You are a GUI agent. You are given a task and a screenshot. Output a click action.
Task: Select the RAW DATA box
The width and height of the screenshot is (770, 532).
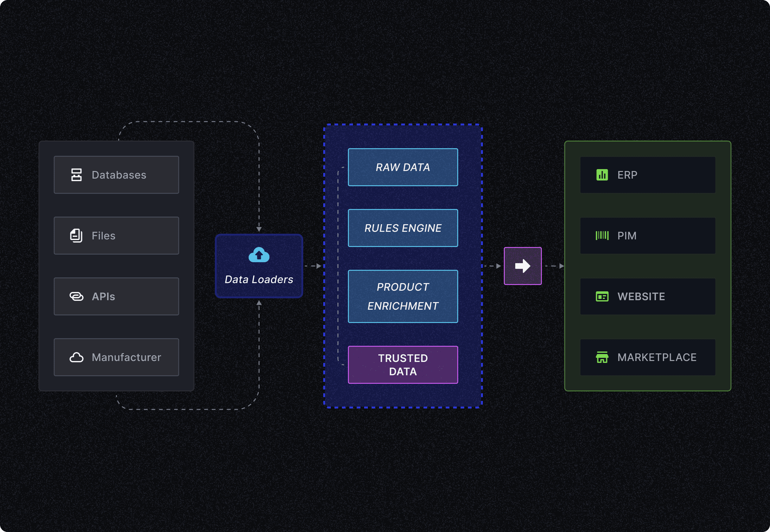point(403,167)
